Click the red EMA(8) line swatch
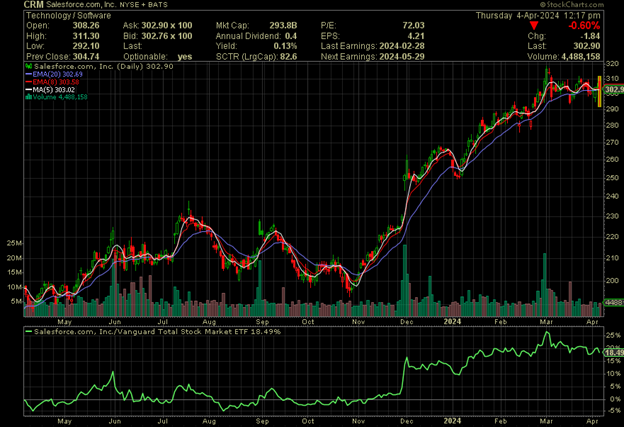The height and width of the screenshot is (427, 624). pos(28,82)
